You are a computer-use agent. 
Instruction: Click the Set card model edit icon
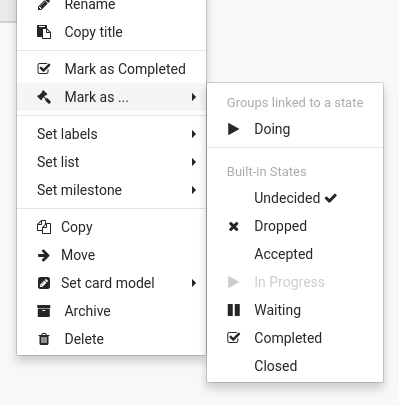tap(44, 283)
